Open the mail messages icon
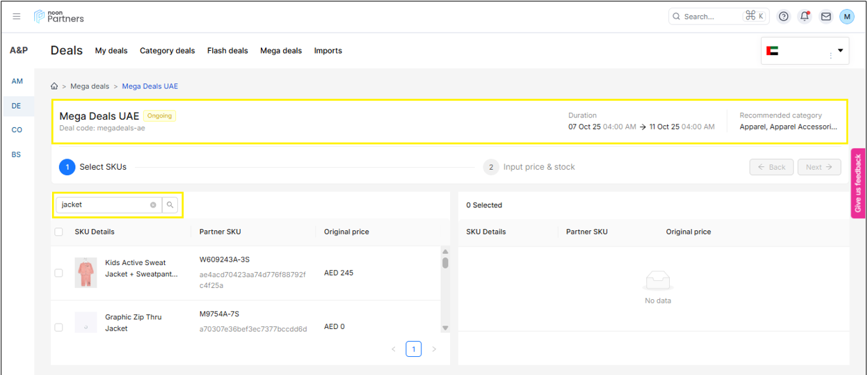 (826, 17)
